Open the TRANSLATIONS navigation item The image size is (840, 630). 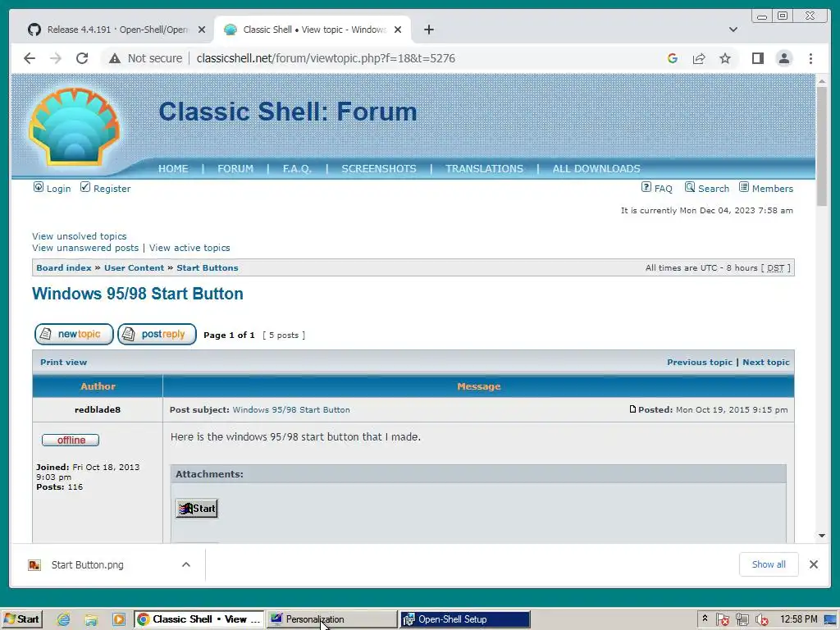484,169
